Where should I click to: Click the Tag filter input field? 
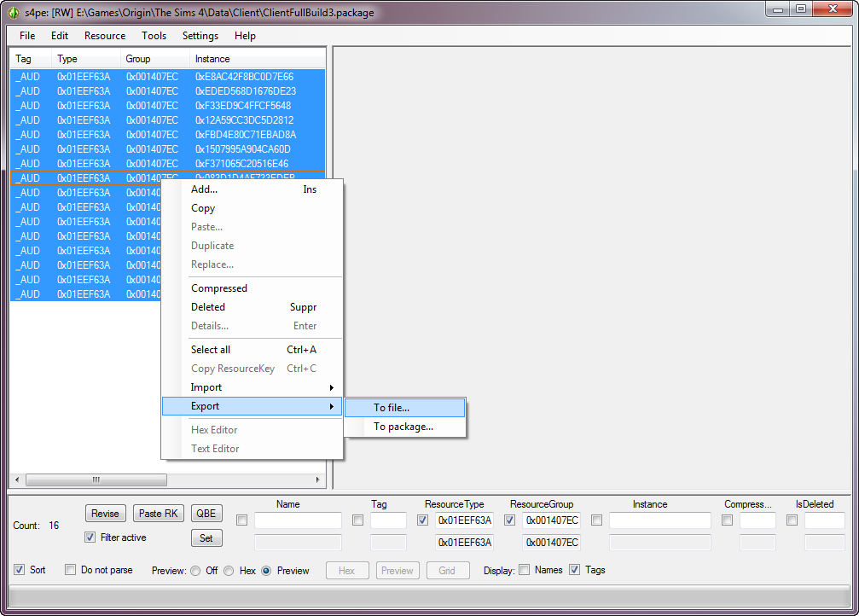[x=388, y=520]
